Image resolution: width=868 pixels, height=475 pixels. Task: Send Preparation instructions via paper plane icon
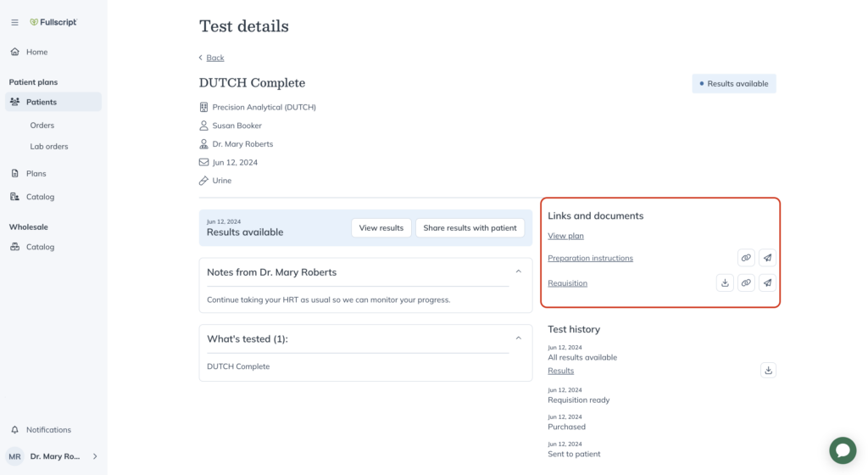coord(767,258)
